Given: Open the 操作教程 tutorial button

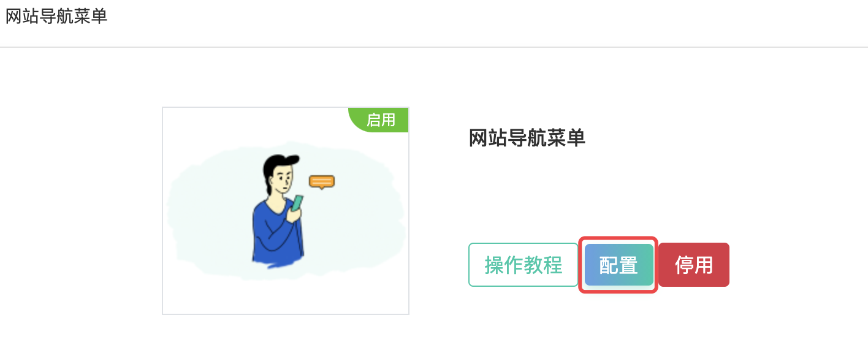Looking at the screenshot, I should coord(523,265).
